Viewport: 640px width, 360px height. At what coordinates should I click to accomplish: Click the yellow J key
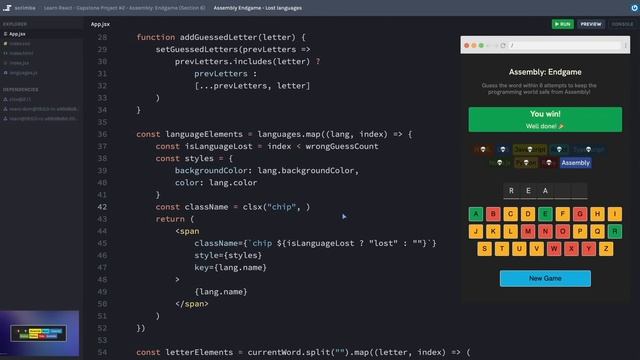[x=476, y=231]
